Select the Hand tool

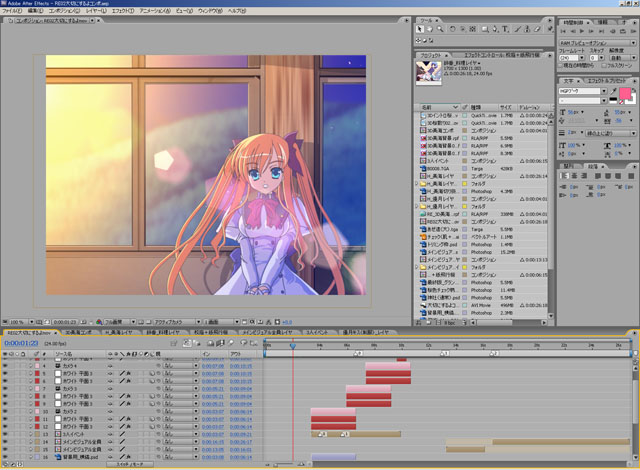pos(430,29)
